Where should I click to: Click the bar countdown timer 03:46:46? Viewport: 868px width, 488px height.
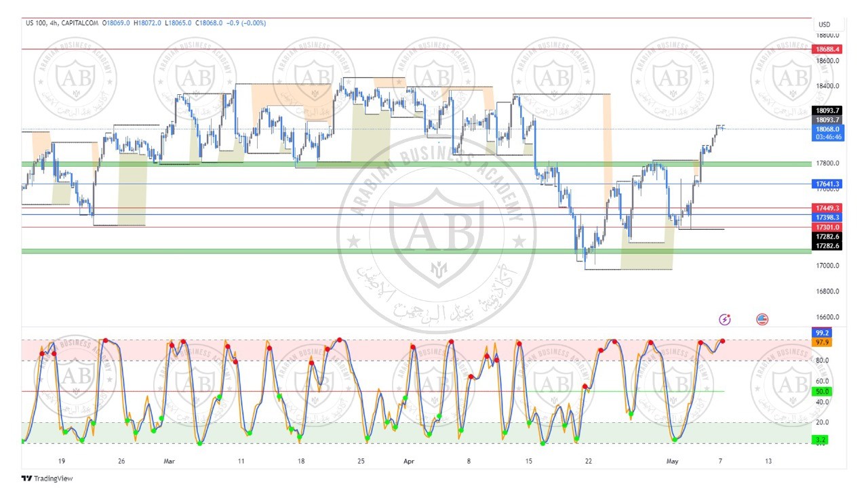pyautogui.click(x=827, y=137)
